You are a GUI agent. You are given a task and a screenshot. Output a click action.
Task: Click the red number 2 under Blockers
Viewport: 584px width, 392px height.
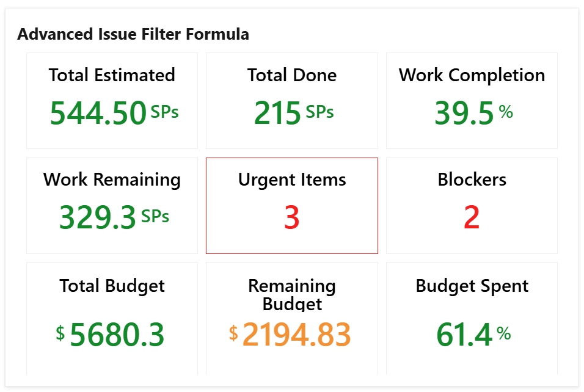tap(472, 217)
